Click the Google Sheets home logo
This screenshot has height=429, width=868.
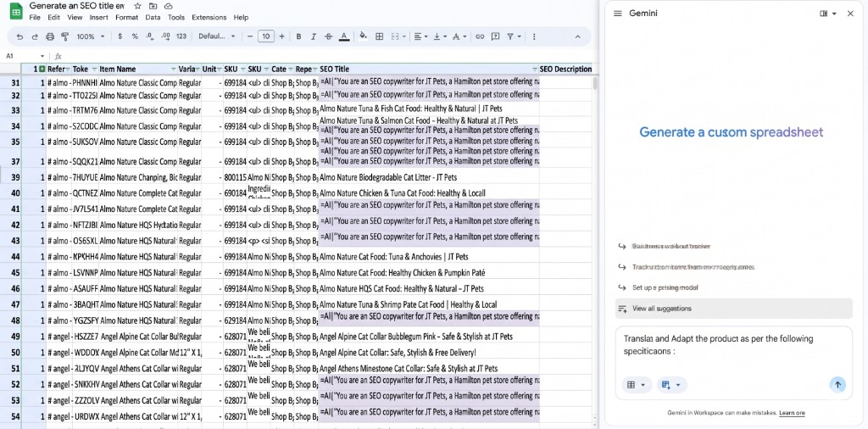tap(17, 11)
